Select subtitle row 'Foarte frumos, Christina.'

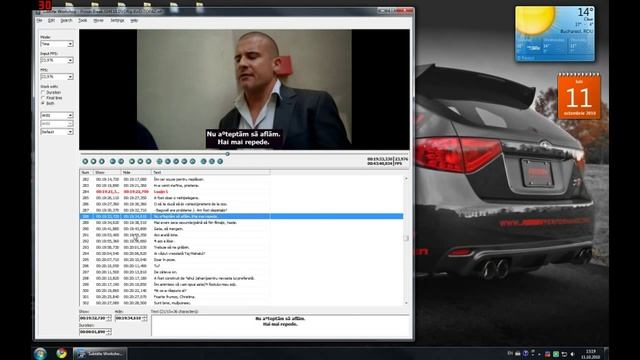(x=241, y=297)
